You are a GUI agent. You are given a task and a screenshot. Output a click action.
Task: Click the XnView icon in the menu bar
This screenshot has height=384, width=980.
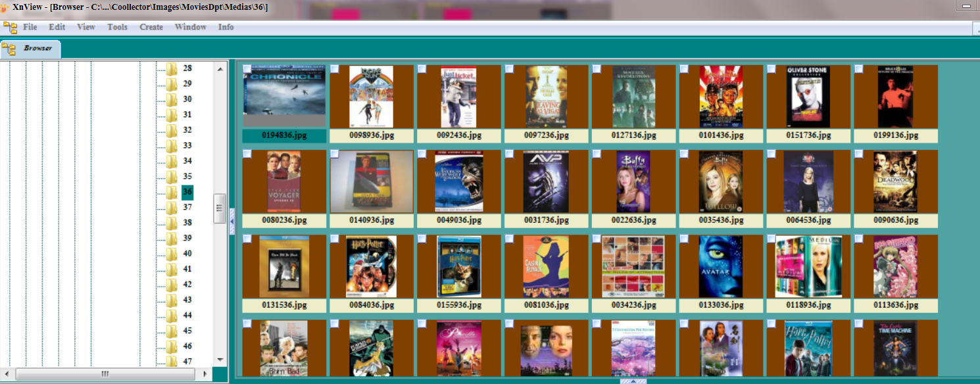[10, 27]
